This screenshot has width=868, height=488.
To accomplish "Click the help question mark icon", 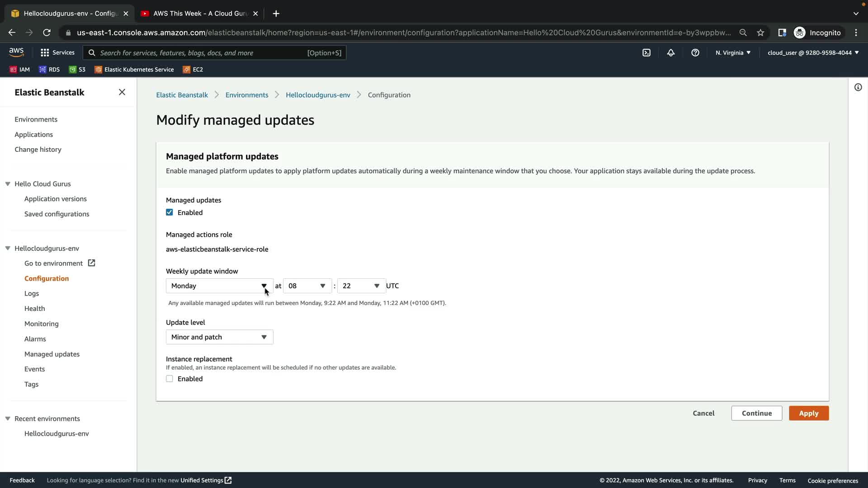I will pos(695,53).
